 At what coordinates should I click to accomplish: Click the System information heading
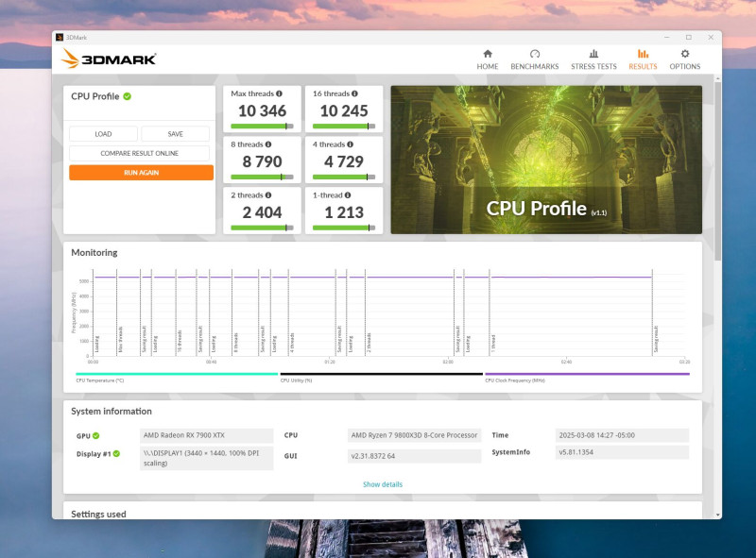[112, 411]
